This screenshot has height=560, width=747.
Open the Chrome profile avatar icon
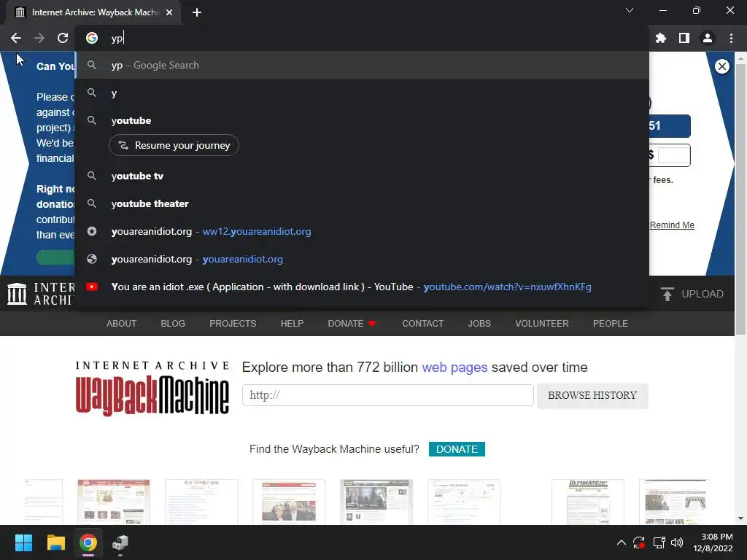(x=708, y=38)
